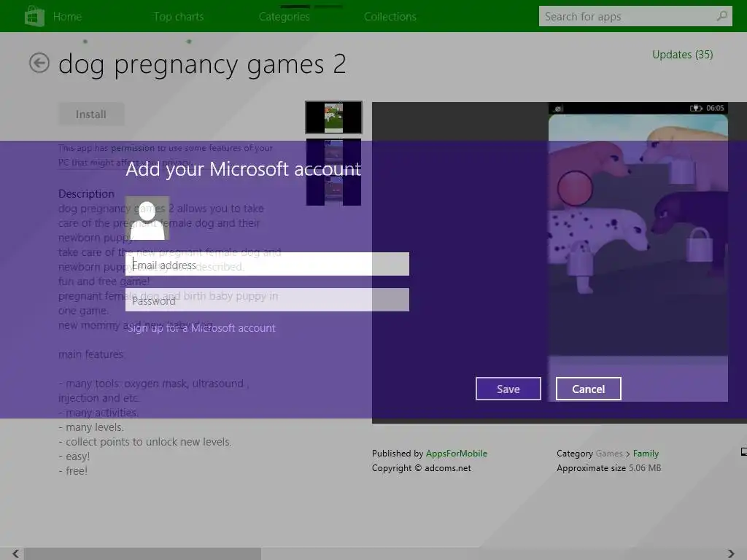Click the 'dog pregnancy games 2' title
This screenshot has width=747, height=560.
tap(202, 64)
